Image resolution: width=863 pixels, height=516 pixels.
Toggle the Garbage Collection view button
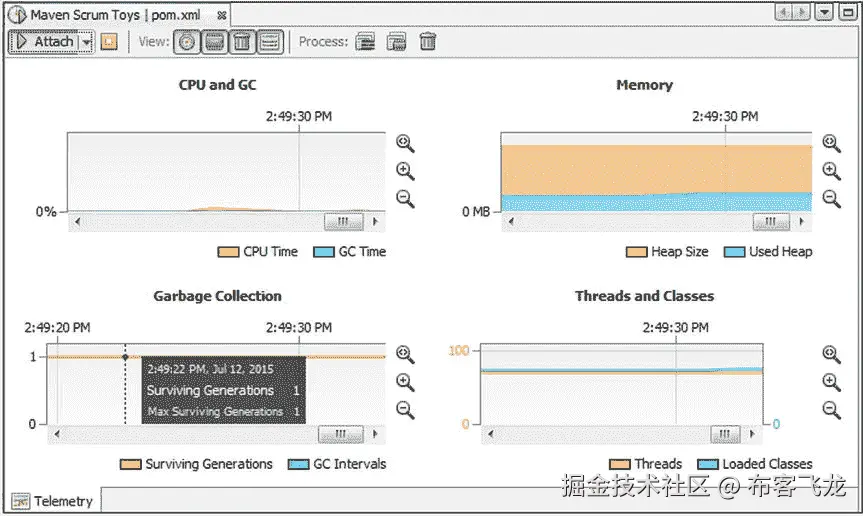point(242,42)
